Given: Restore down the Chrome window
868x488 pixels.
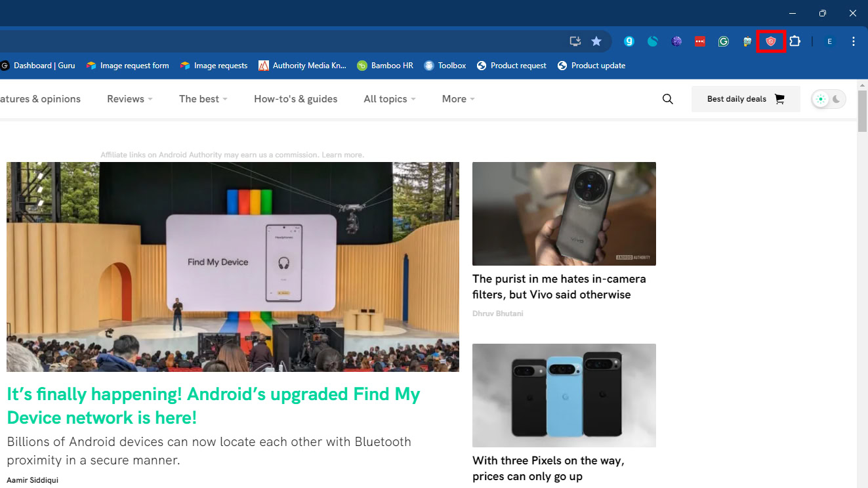Looking at the screenshot, I should tap(823, 13).
